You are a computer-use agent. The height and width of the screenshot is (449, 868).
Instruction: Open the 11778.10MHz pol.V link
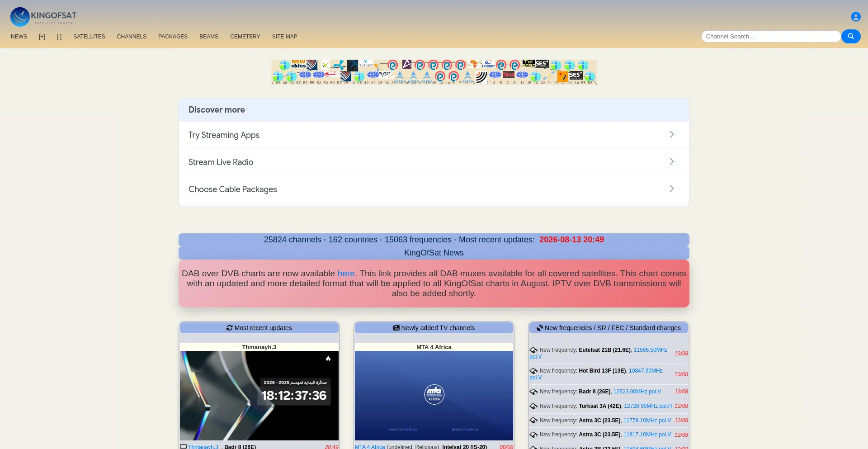point(647,421)
